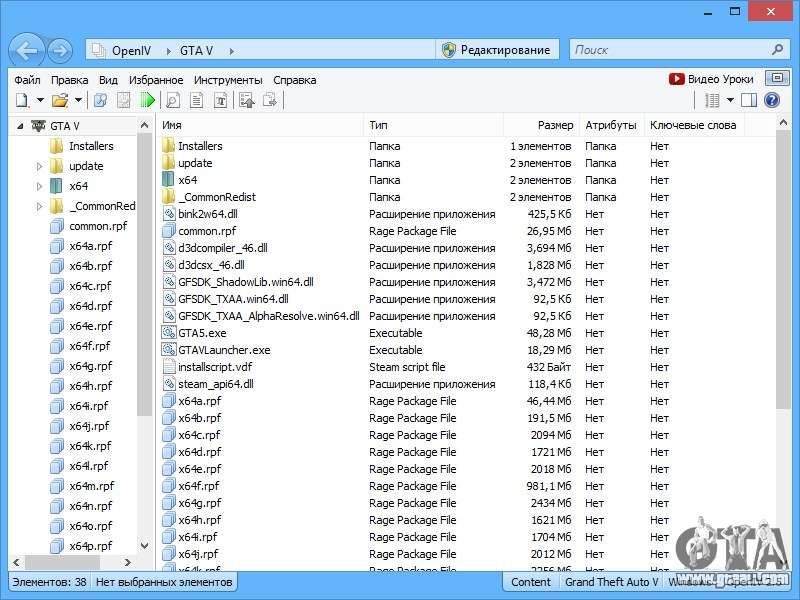Click the search magnifier in Поиск field
The height and width of the screenshot is (600, 800).
[777, 49]
